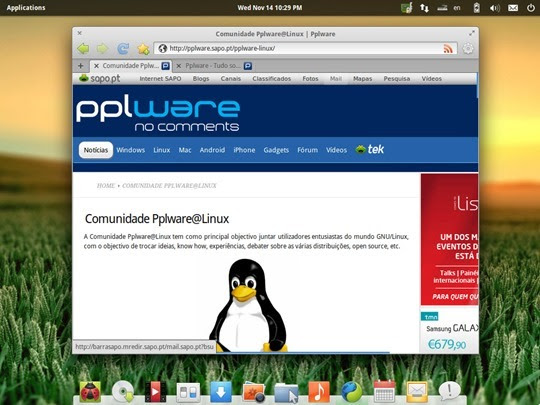Image resolution: width=540 pixels, height=405 pixels.
Task: Open the browser settings gear menu
Action: pos(468,49)
